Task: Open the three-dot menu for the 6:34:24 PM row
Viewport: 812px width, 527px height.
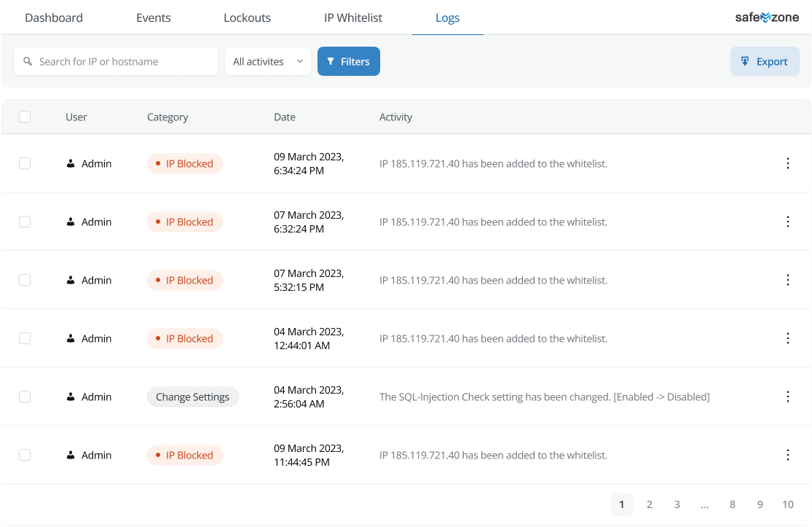Action: (788, 163)
